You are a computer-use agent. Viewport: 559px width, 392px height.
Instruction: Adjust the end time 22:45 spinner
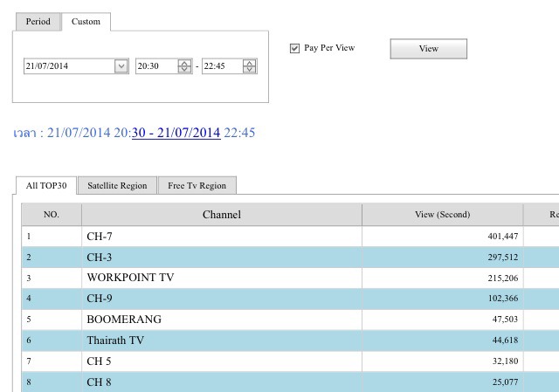coord(250,66)
